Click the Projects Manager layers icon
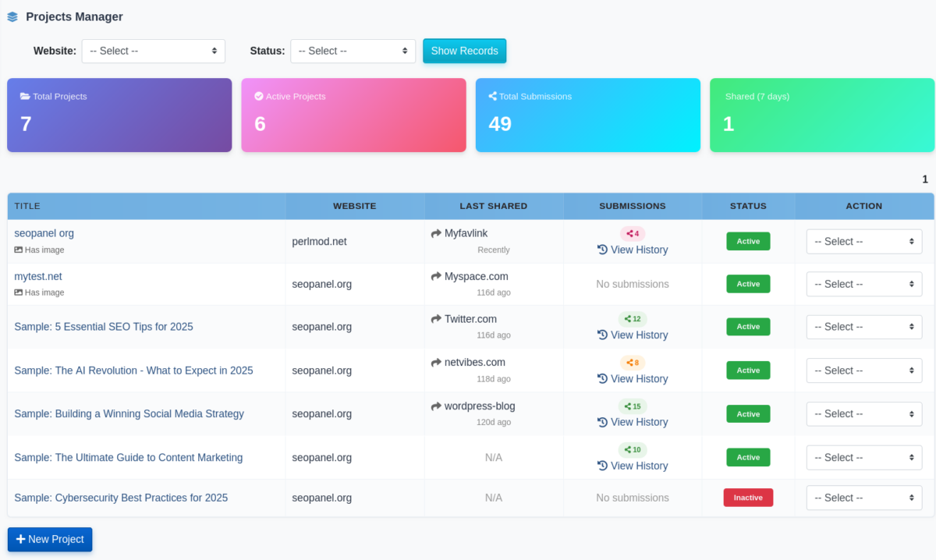 tap(12, 17)
